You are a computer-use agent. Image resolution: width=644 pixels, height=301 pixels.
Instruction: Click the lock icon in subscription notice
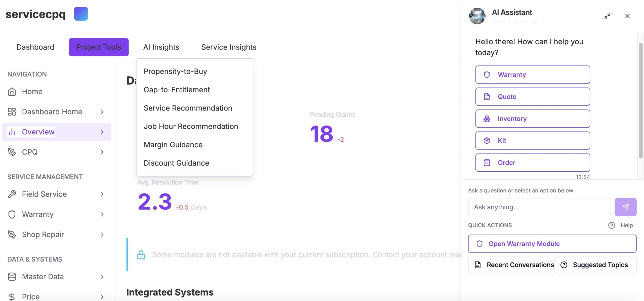(x=141, y=255)
